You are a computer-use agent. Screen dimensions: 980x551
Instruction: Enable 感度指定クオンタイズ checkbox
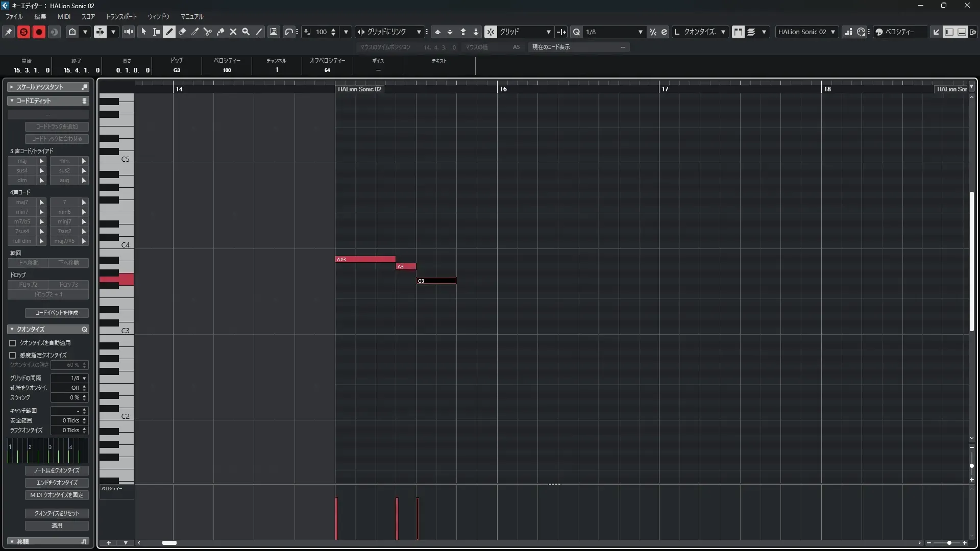pos(13,355)
